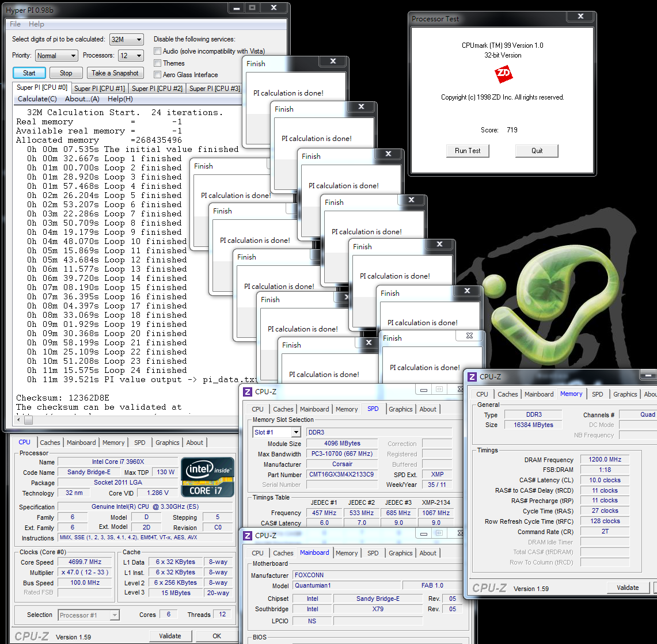657x644 pixels.
Task: Click the Checksum 12362D8E line
Action: 63,398
